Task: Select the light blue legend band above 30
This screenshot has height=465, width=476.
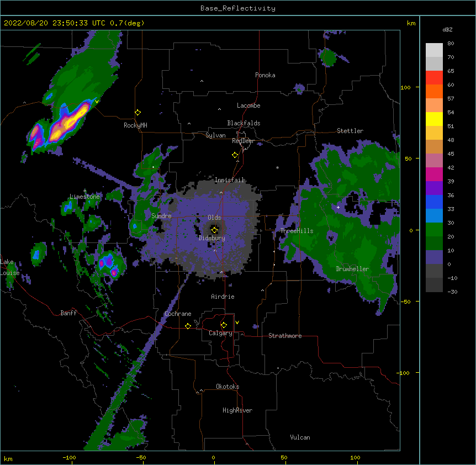Action: click(434, 215)
